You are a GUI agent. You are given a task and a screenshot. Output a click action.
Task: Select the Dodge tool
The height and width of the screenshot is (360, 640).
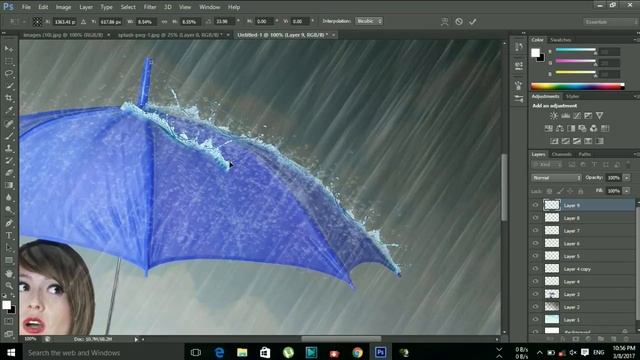coord(9,210)
